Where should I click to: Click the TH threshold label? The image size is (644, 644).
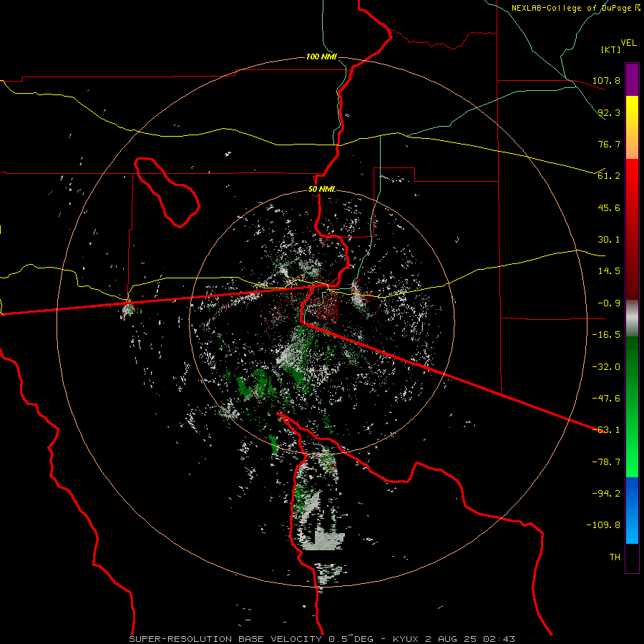click(x=615, y=557)
